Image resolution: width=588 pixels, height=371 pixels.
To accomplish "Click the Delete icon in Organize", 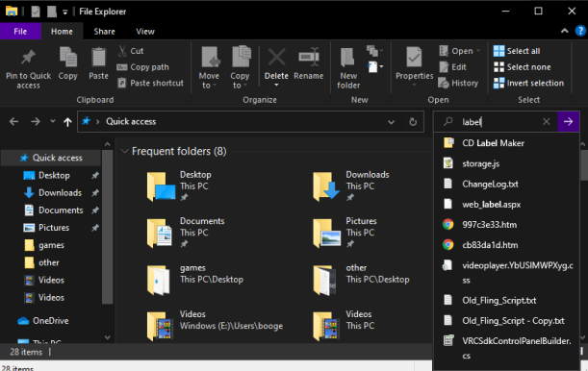I will [x=276, y=58].
